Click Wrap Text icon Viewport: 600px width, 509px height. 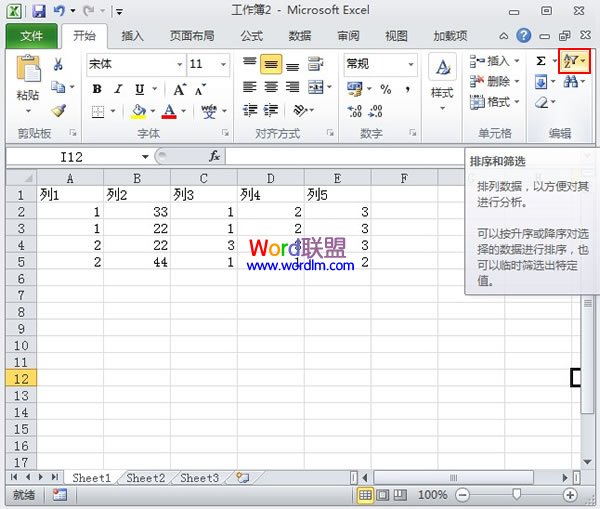(315, 64)
